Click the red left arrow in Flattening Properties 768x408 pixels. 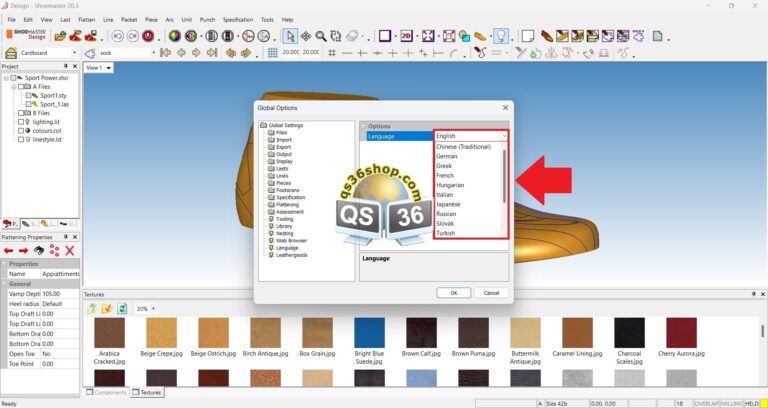point(8,250)
